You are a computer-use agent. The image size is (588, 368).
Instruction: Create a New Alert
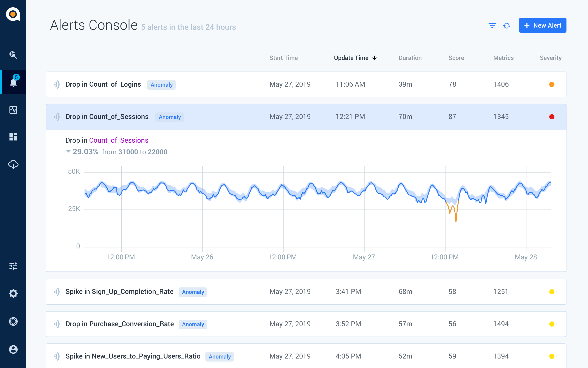[x=543, y=25]
